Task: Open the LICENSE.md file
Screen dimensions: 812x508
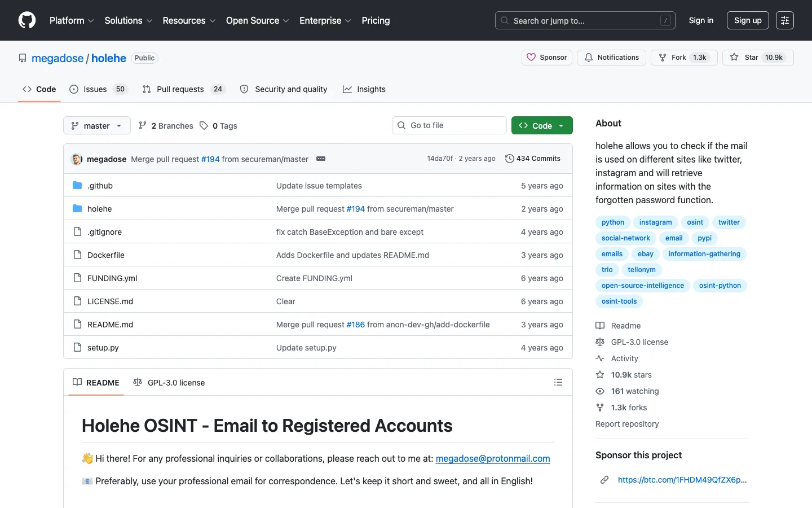Action: point(110,301)
